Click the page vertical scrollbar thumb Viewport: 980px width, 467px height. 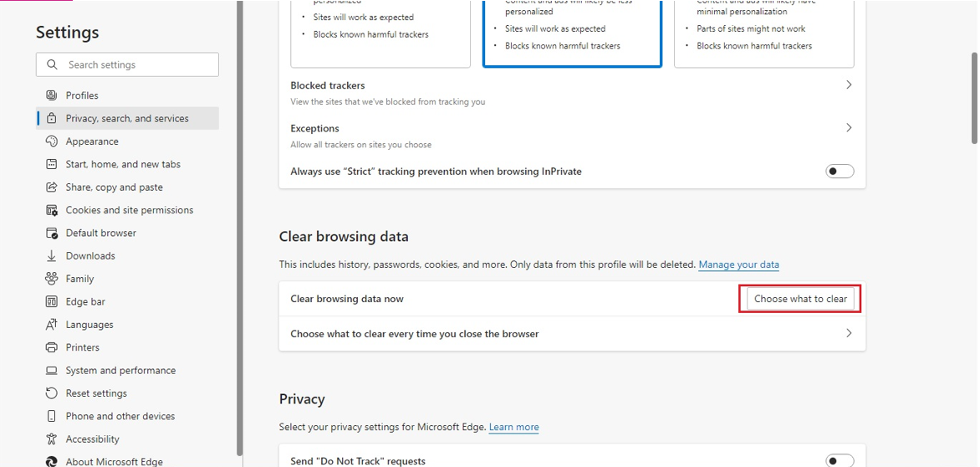click(x=974, y=96)
